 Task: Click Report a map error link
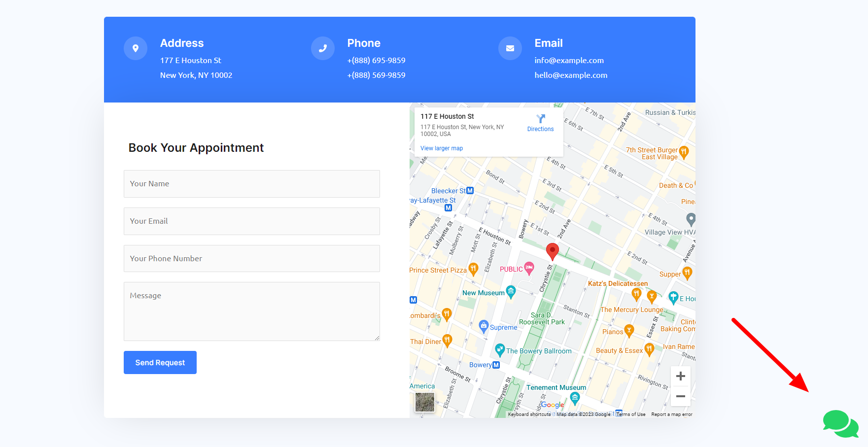[x=672, y=414]
